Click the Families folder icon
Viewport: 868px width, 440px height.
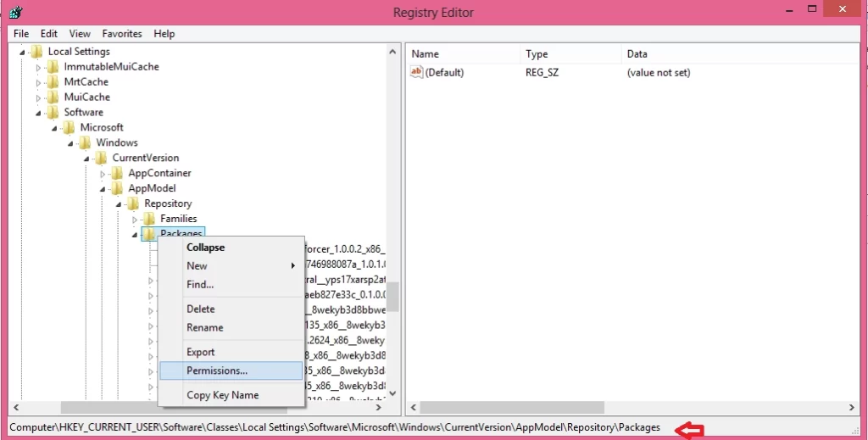149,219
